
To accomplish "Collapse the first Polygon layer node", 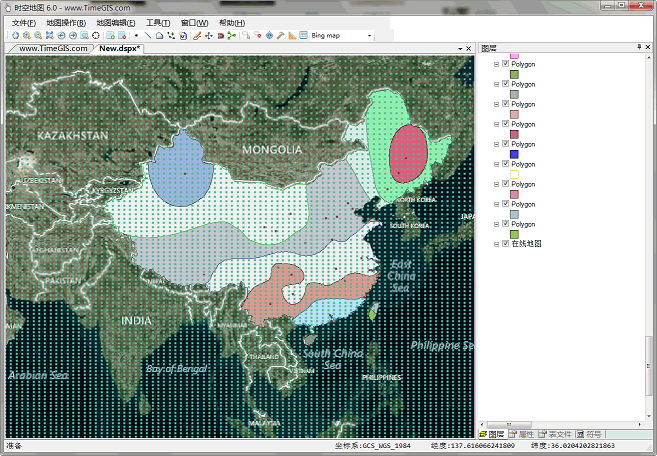I will coord(496,64).
